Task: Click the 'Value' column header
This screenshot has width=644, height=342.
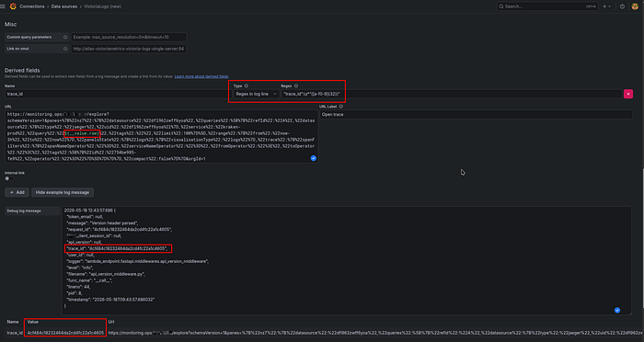Action: [33, 322]
